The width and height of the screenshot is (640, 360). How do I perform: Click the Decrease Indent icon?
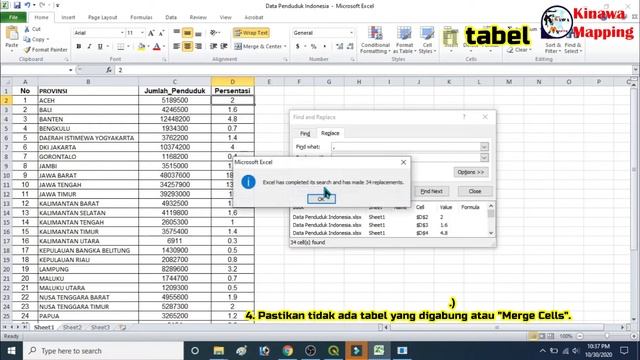[x=213, y=47]
